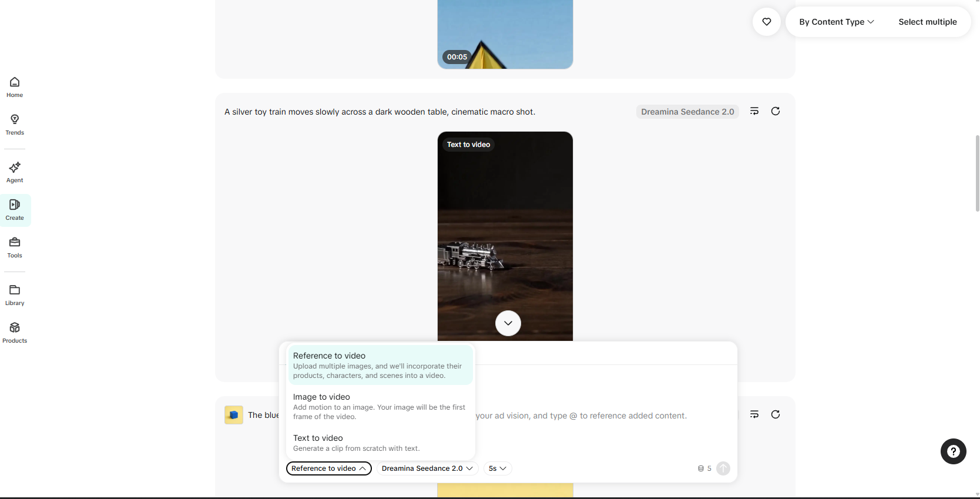Click the heart favorites icon
Screen dimensions: 980x499
coord(766,22)
